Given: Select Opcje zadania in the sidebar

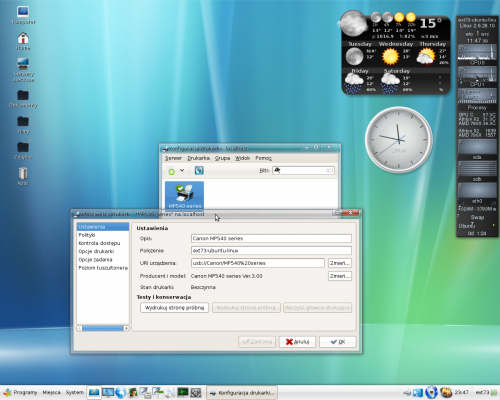Looking at the screenshot, I should coord(103,259).
